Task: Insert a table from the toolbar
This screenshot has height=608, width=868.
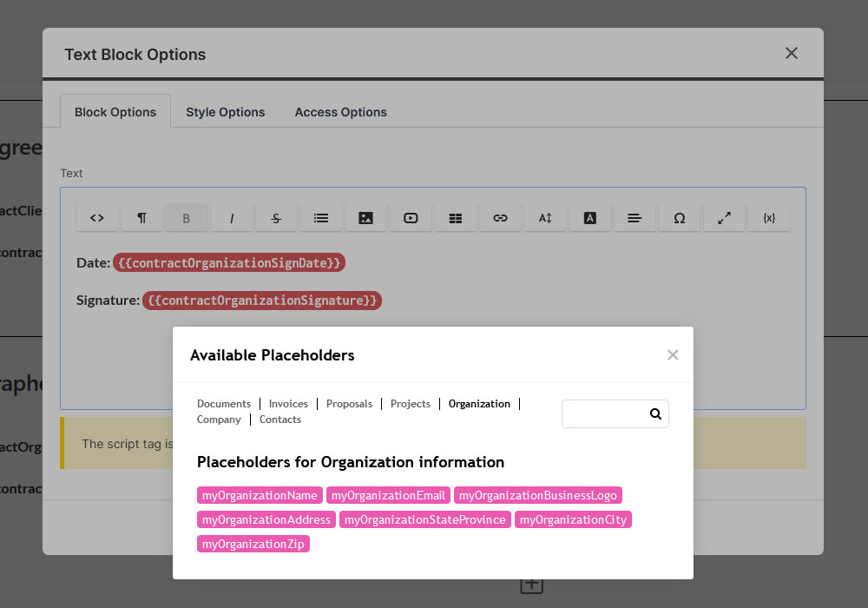Action: [456, 218]
